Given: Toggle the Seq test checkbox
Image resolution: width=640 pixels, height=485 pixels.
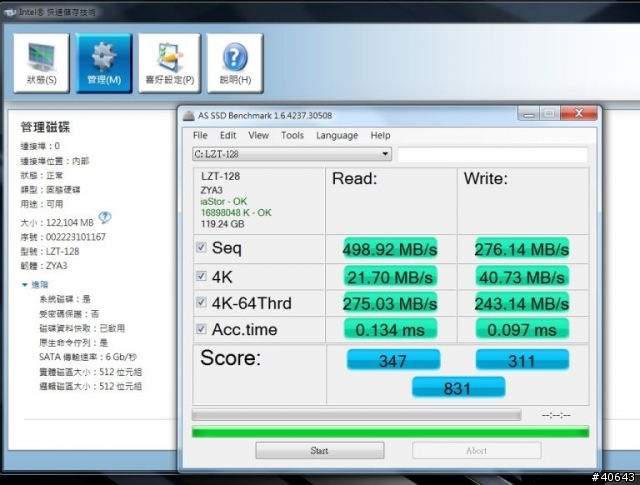Looking at the screenshot, I should point(201,247).
